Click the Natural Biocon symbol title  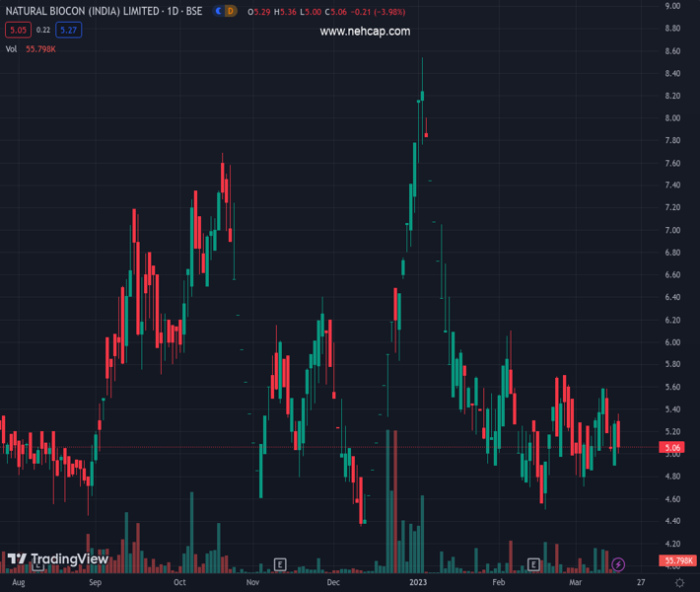point(104,11)
